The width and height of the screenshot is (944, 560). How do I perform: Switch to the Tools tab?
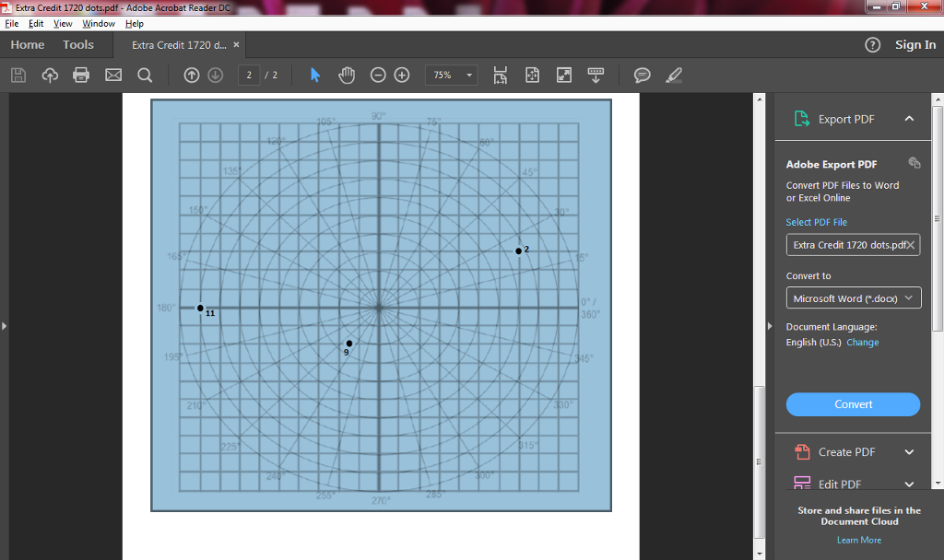(78, 44)
